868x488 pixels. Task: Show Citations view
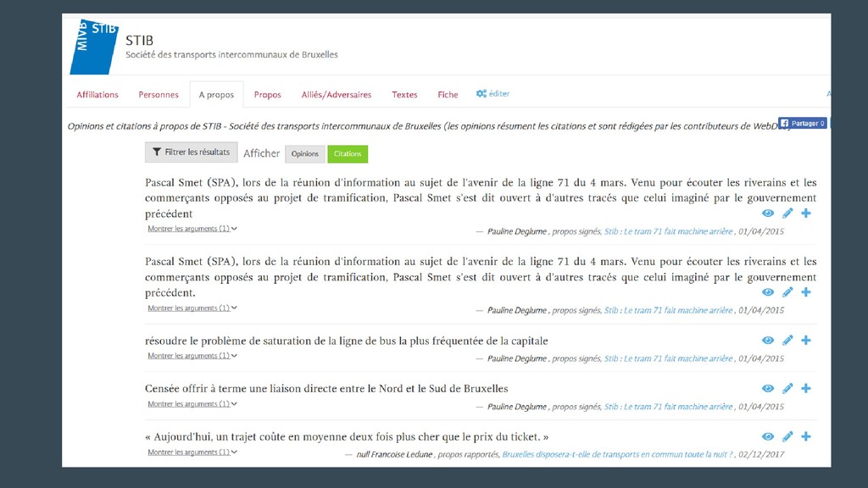[x=348, y=154]
